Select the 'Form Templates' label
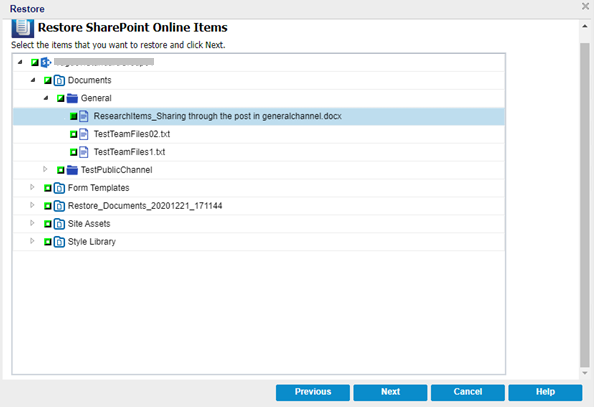The width and height of the screenshot is (594, 407). [98, 188]
